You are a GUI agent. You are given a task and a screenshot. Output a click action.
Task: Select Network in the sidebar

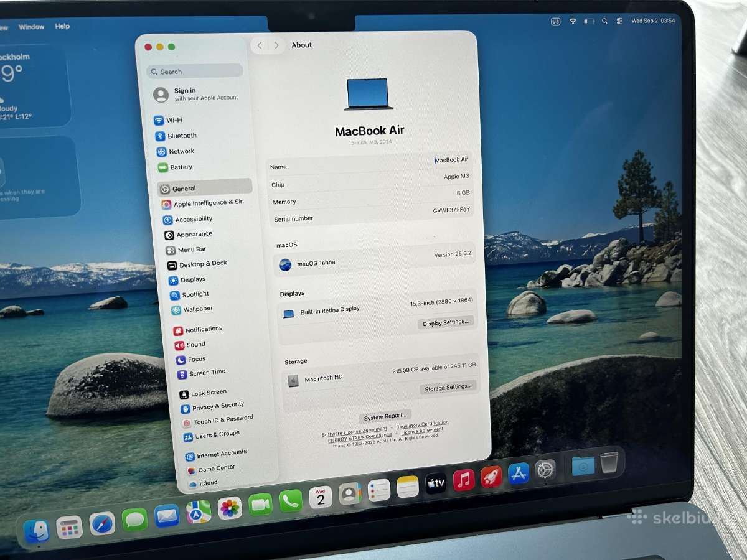175,151
